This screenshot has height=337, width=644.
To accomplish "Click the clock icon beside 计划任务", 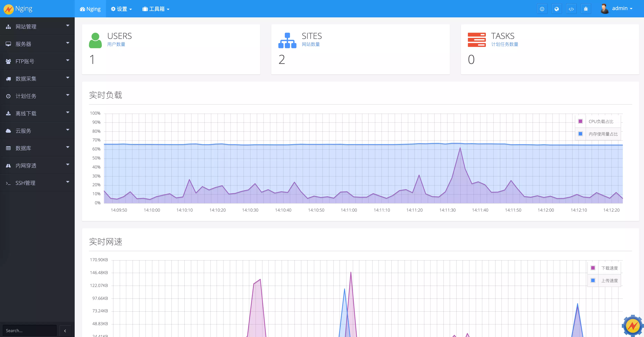I will pyautogui.click(x=8, y=96).
